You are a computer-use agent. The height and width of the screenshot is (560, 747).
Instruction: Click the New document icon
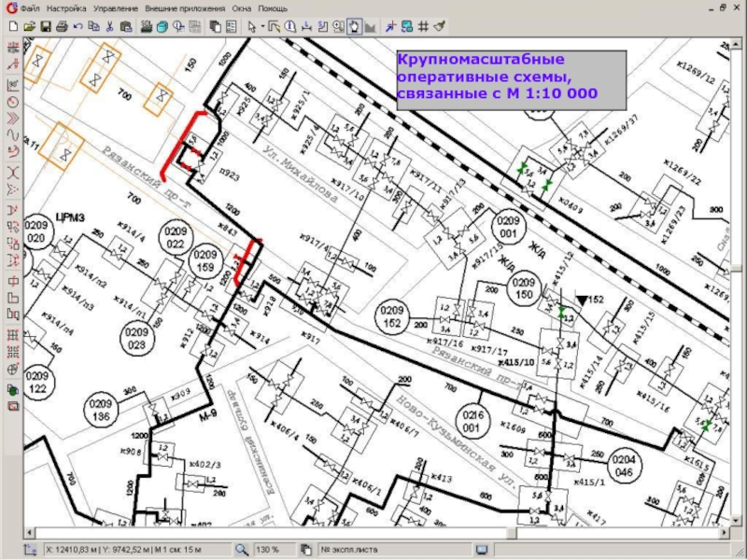[x=12, y=26]
